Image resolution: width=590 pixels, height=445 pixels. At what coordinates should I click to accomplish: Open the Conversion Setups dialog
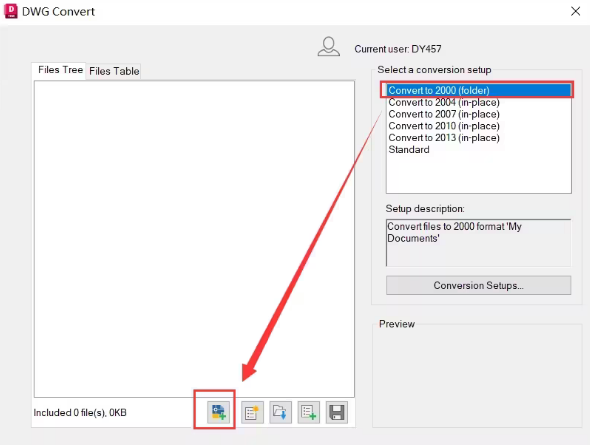[x=478, y=286]
